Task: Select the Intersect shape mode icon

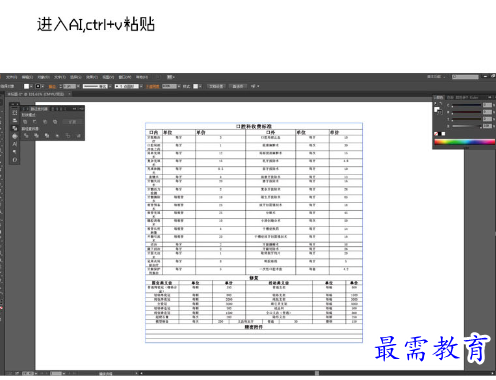Action: tap(45, 122)
